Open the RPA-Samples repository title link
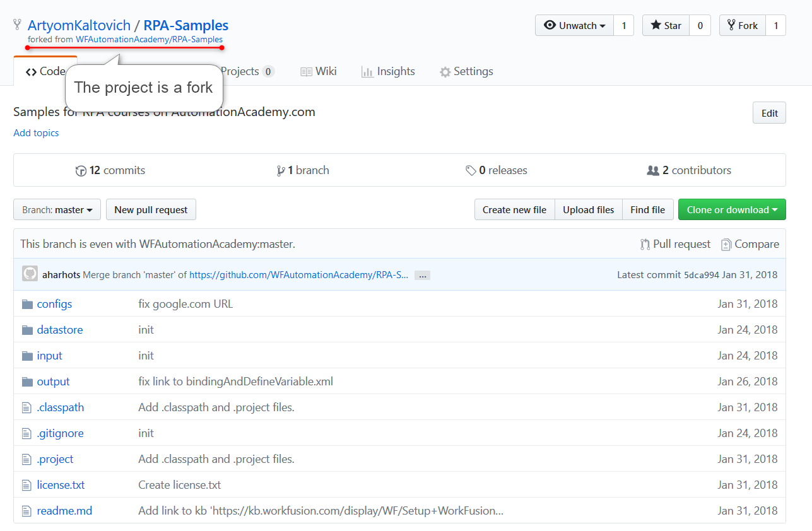Image resolution: width=812 pixels, height=531 pixels. point(186,26)
